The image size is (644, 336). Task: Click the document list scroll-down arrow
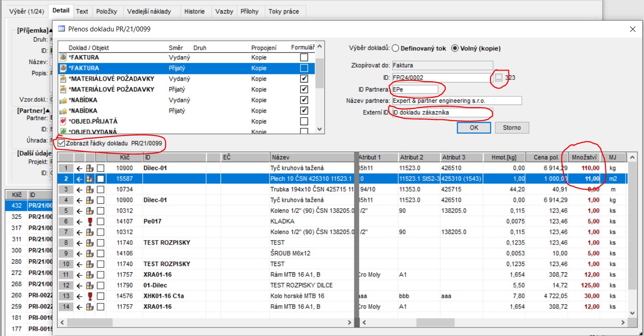[x=320, y=129]
